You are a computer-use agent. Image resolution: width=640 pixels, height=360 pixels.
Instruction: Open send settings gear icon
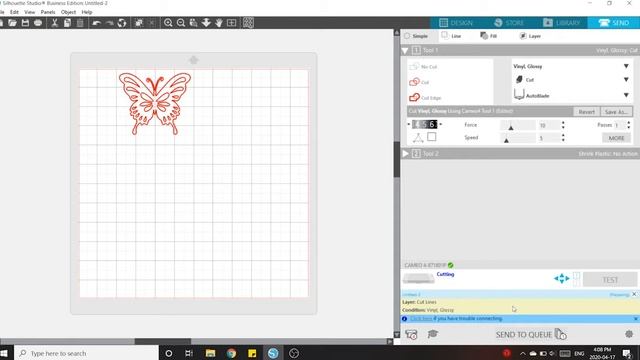(629, 334)
